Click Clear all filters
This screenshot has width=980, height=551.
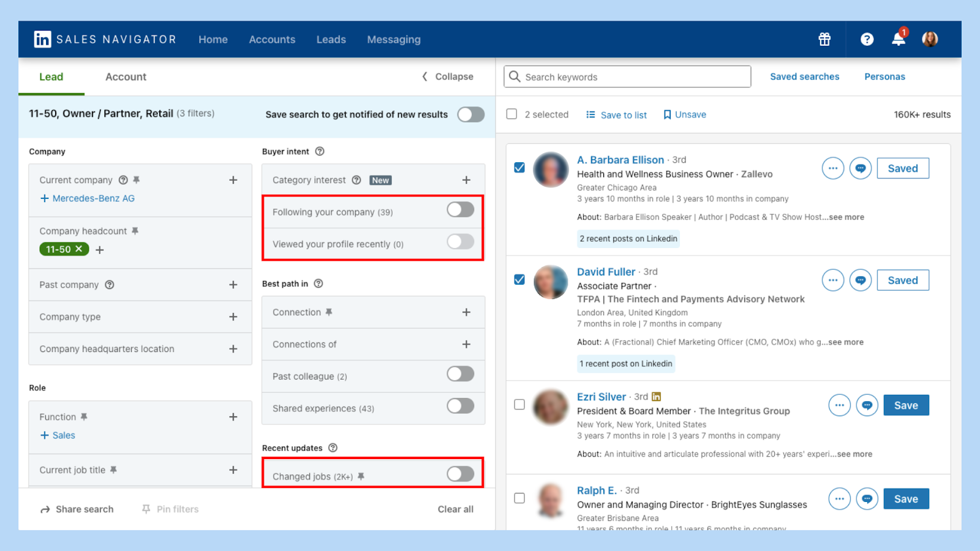coord(456,509)
